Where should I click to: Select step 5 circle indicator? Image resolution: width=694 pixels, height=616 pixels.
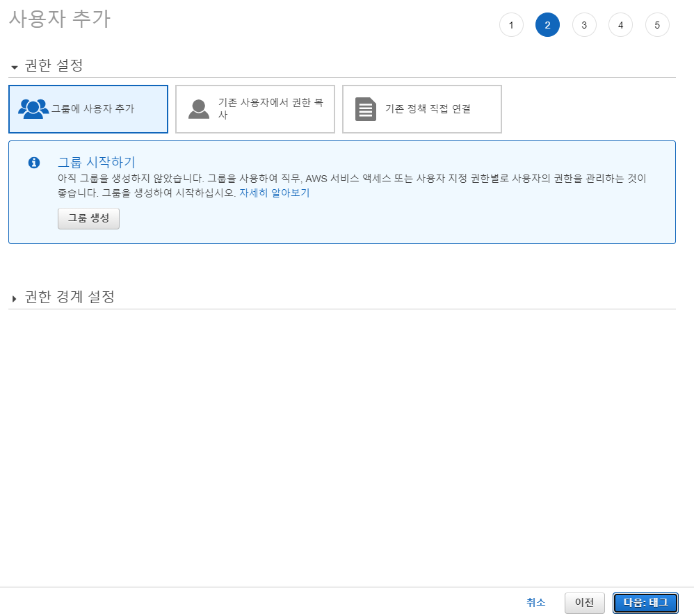coord(657,25)
